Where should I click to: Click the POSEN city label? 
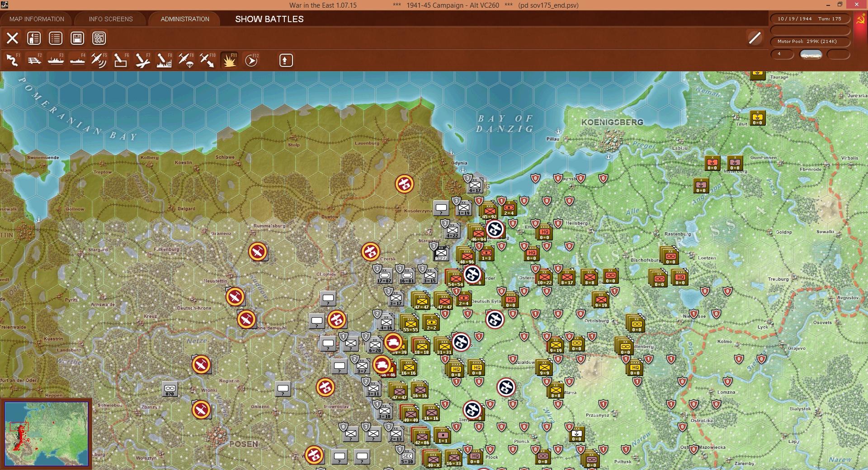pyautogui.click(x=243, y=444)
